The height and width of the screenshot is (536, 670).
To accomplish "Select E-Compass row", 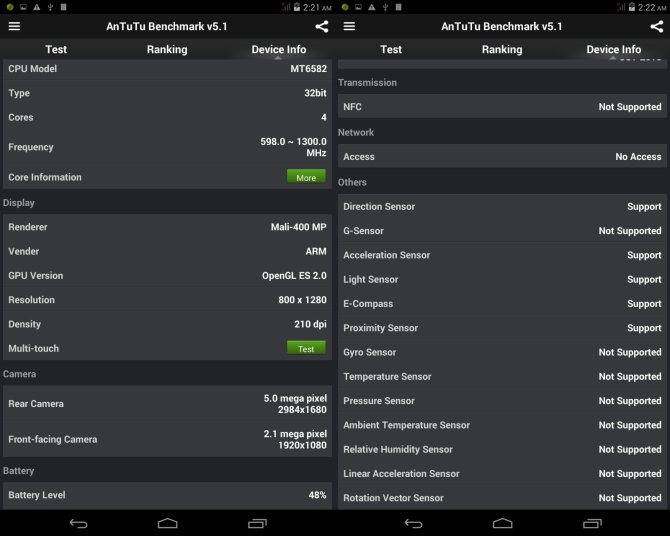I will (x=502, y=304).
